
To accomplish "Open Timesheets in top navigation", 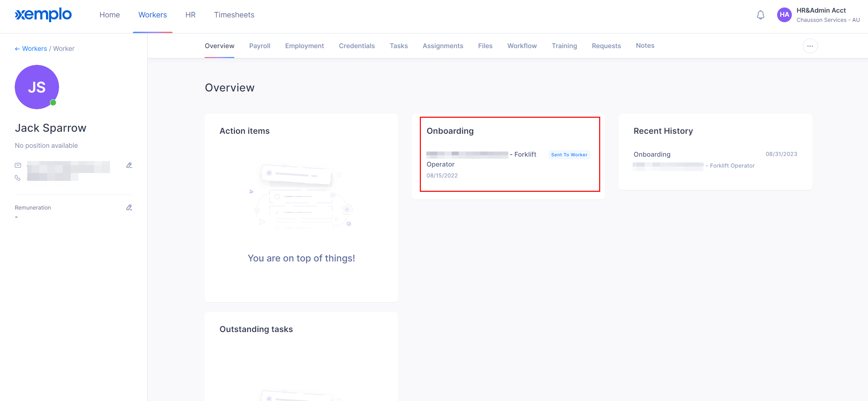I will (x=234, y=15).
